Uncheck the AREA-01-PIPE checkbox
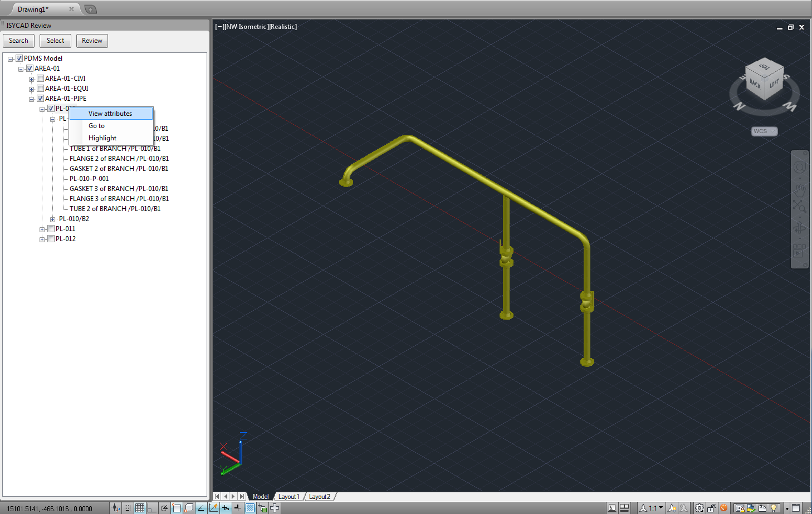This screenshot has width=812, height=514. (40, 99)
